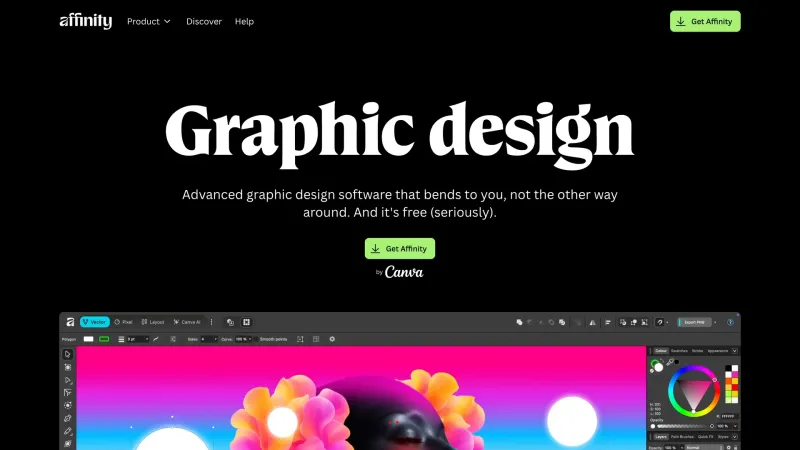Screen dimensions: 800x450
Task: Select the Point Transform tool
Action: click(x=68, y=392)
